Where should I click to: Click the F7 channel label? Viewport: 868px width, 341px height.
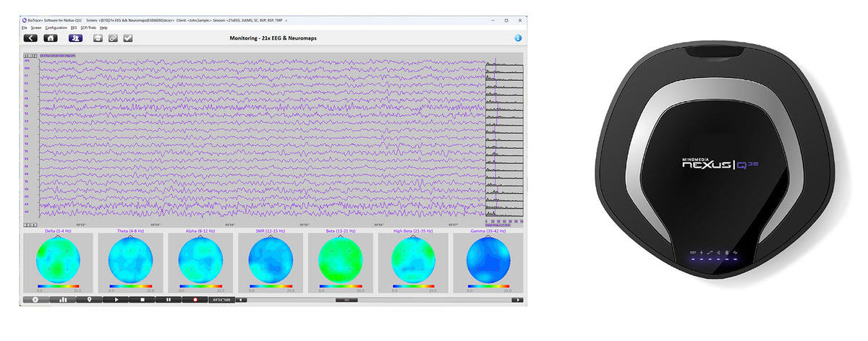click(26, 75)
